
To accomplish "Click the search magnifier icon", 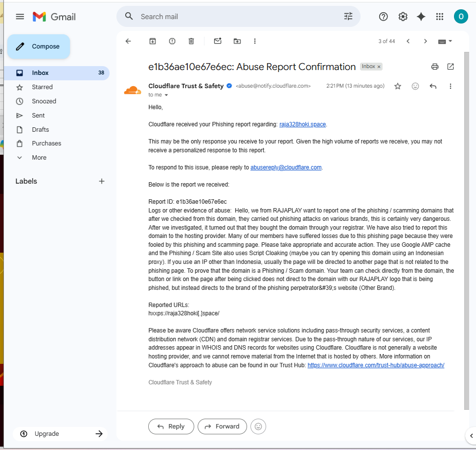I will 129,16.
